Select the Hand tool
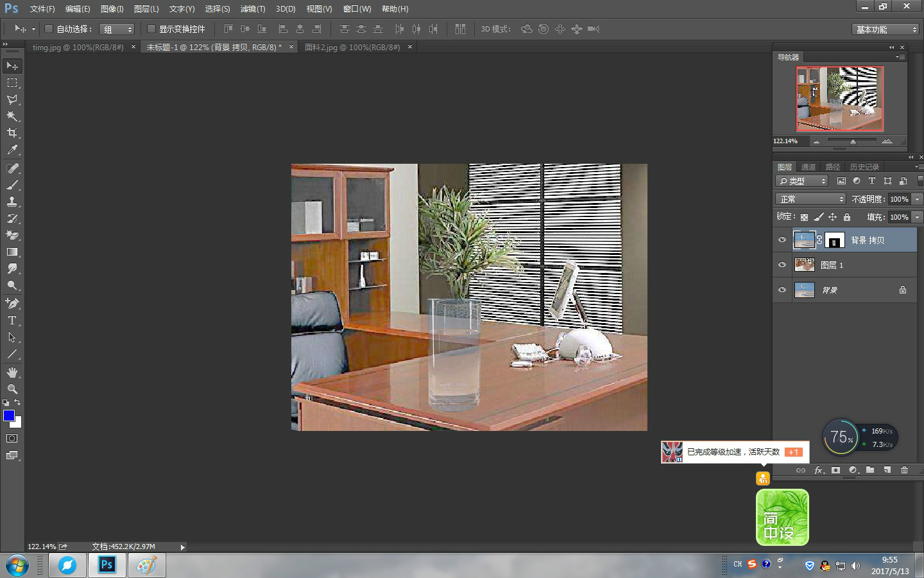The width and height of the screenshot is (924, 578). pos(12,372)
